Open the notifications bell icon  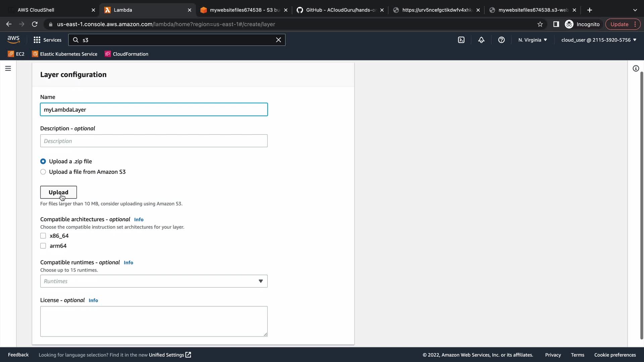tap(481, 40)
